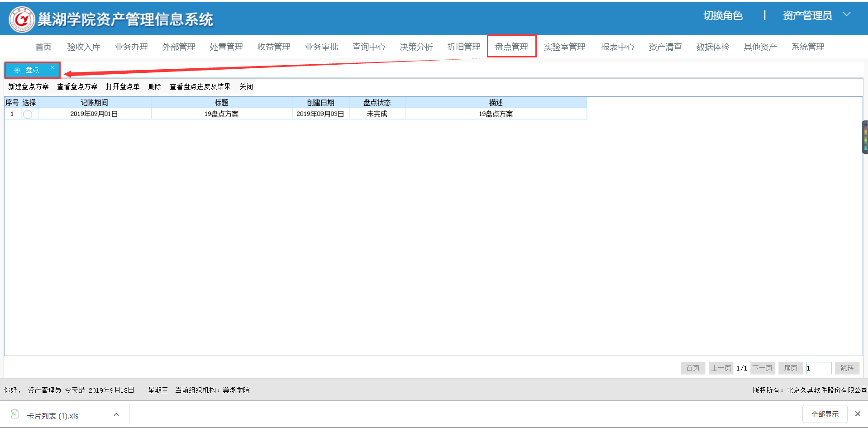Click the side panel handle on right edge
Image resolution: width=868 pixels, height=428 pixels.
865,137
